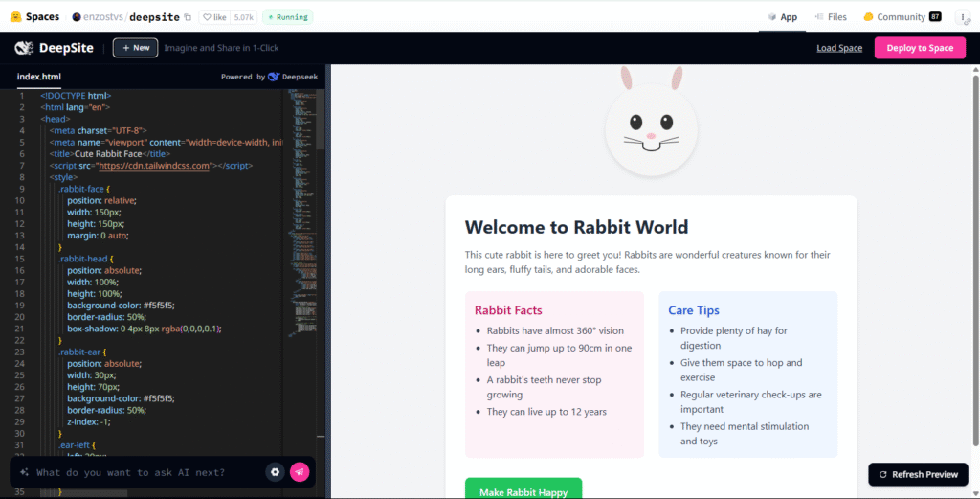Click 'Imagine and Share in 1-Click' tagline
The height and width of the screenshot is (499, 980).
coord(221,48)
